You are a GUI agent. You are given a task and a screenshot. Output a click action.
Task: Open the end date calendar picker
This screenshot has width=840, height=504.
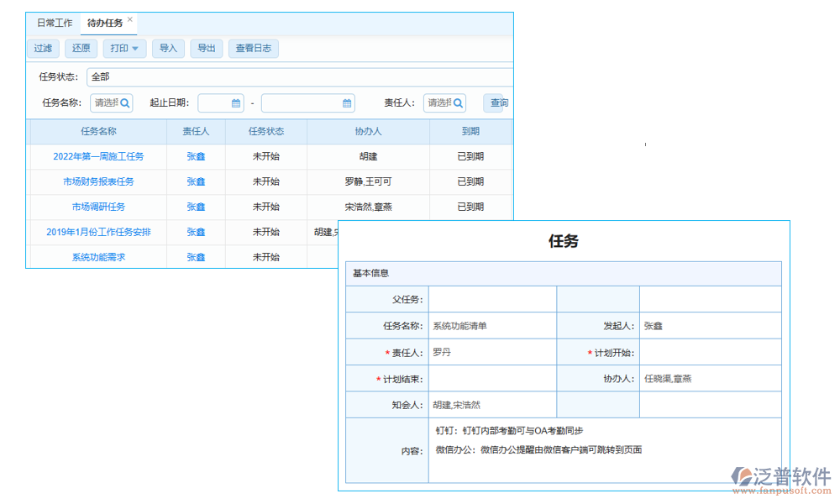(346, 102)
